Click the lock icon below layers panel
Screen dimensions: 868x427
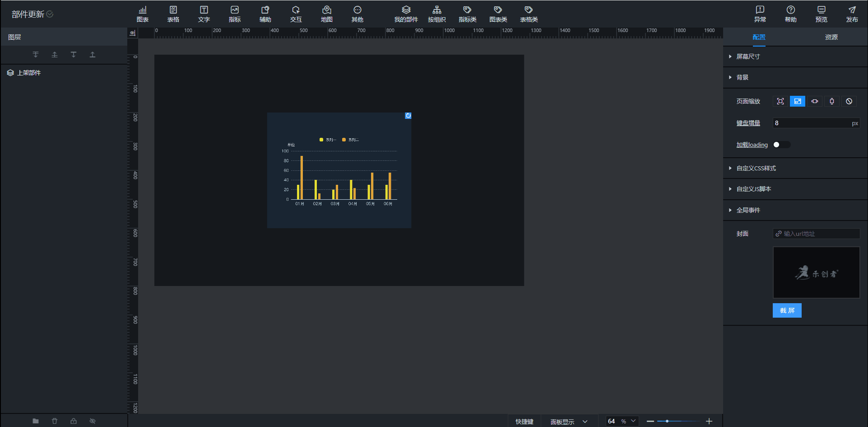click(74, 421)
